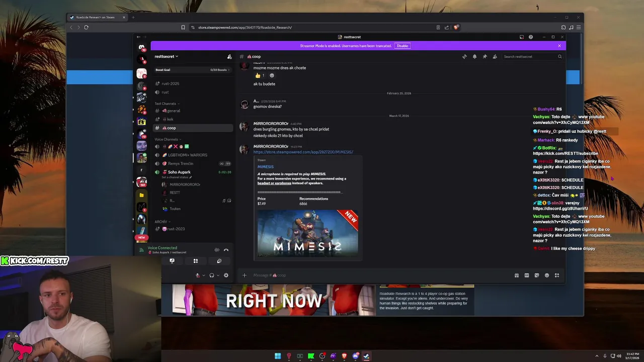This screenshot has width=644, height=362.
Task: Open MIMESIS embed title
Action: (266, 167)
